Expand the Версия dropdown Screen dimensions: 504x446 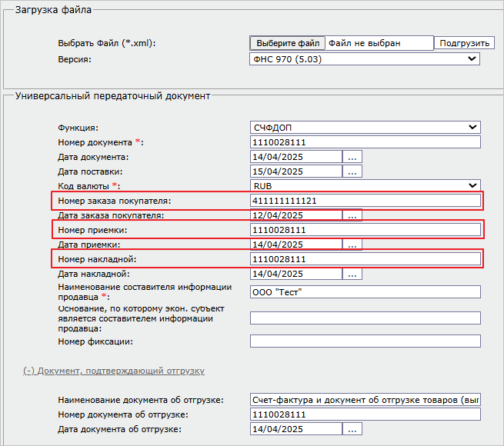click(365, 58)
